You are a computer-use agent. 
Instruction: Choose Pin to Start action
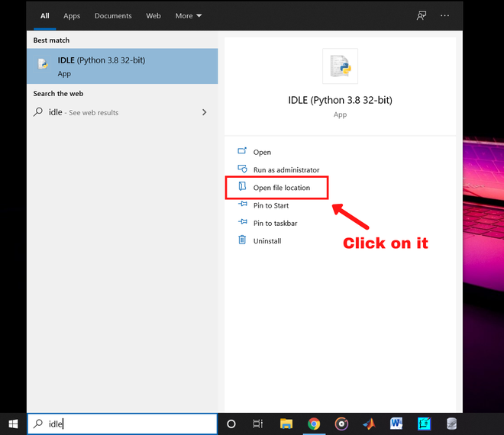pos(271,205)
